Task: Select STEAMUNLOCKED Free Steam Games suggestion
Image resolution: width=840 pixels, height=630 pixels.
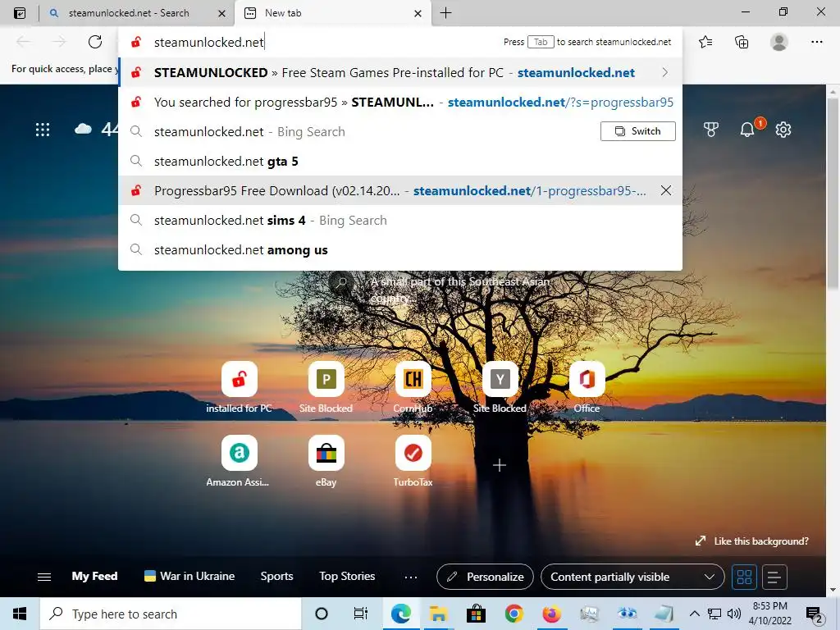Action: [x=400, y=72]
